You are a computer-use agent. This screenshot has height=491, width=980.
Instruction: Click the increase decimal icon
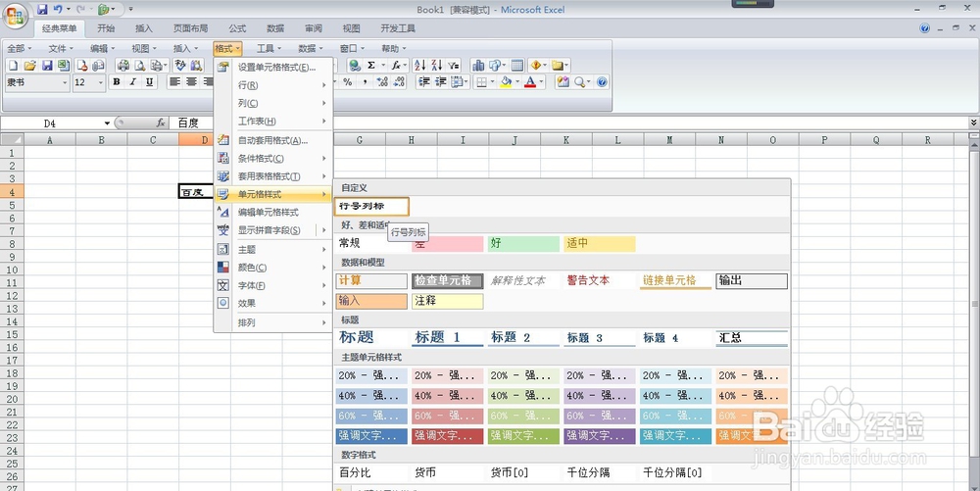pos(382,82)
